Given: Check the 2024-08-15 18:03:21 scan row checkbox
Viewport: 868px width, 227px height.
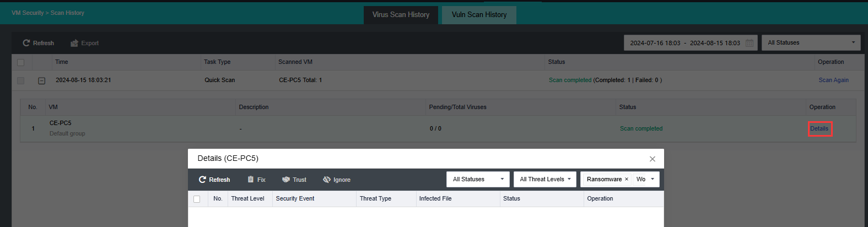Looking at the screenshot, I should click(21, 80).
